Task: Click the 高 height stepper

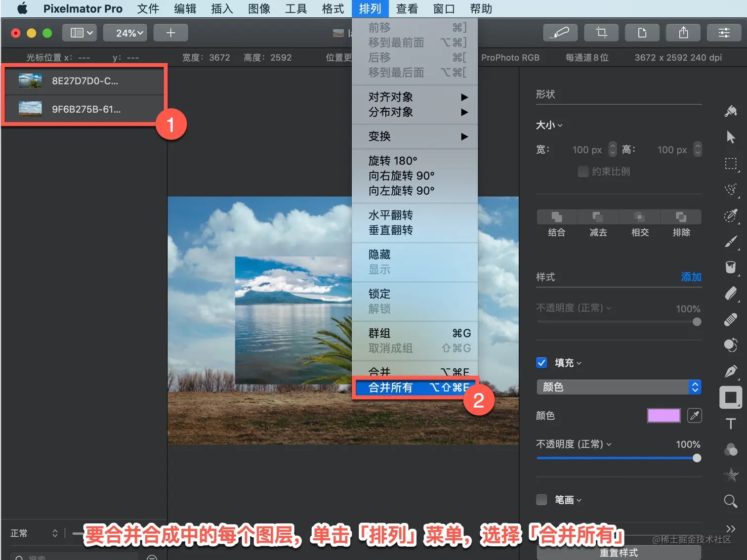Action: coord(698,149)
